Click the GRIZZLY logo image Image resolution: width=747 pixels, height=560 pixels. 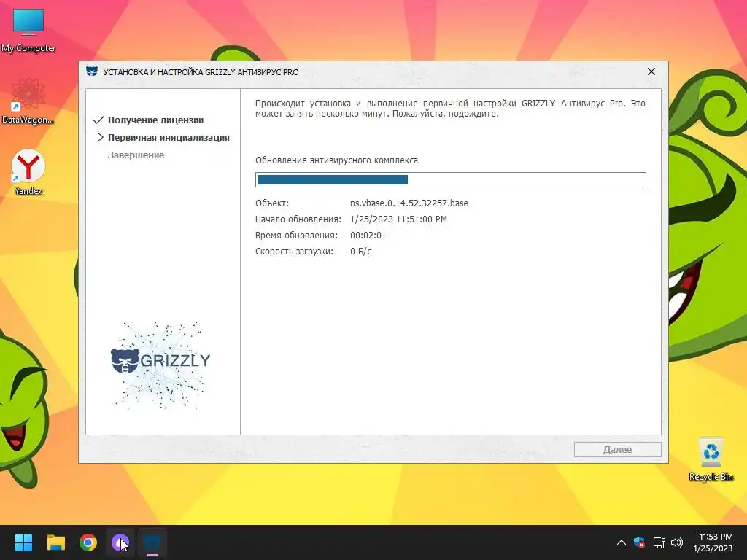click(x=160, y=365)
